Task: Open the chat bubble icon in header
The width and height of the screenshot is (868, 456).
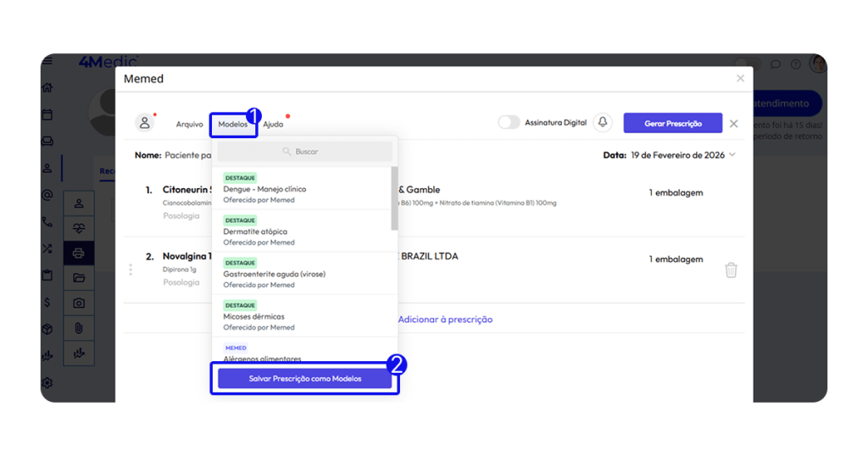Action: (775, 64)
